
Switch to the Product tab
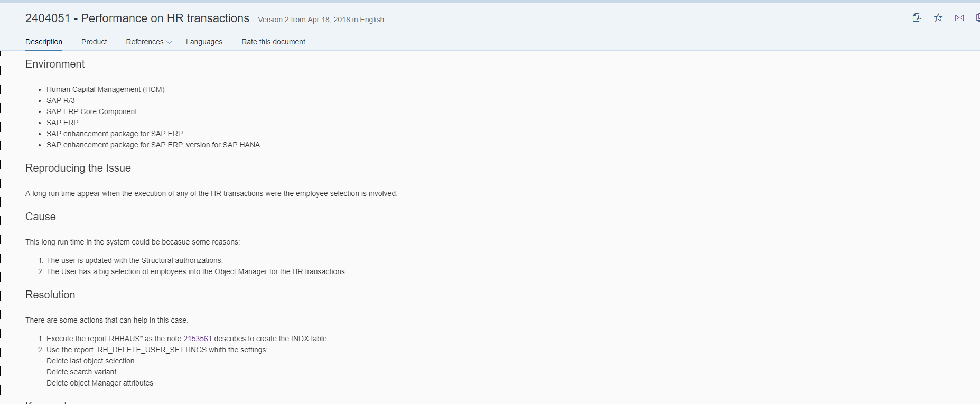click(x=94, y=42)
